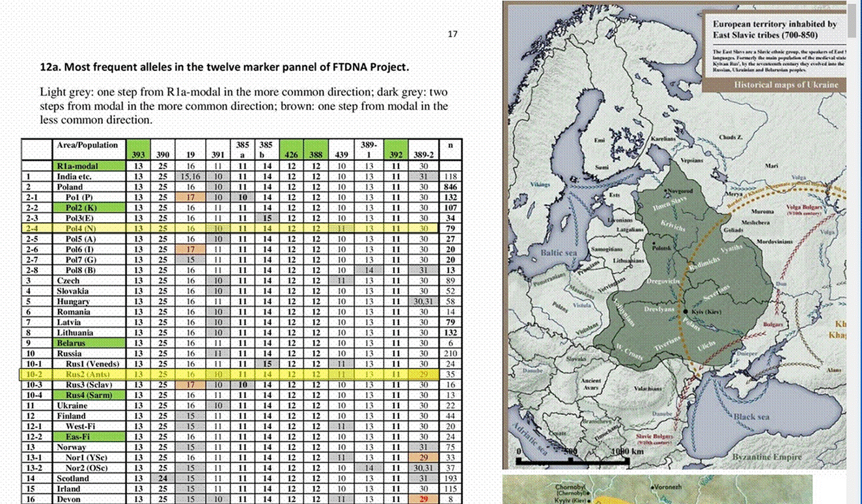Click the "West-Fi" row label
The width and height of the screenshot is (862, 504).
(x=81, y=427)
